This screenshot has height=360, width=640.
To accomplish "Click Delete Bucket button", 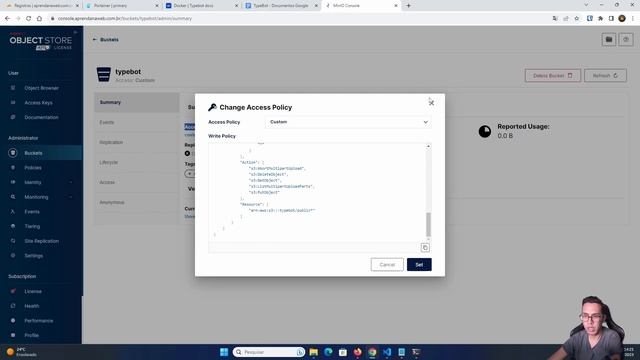I will 553,76.
